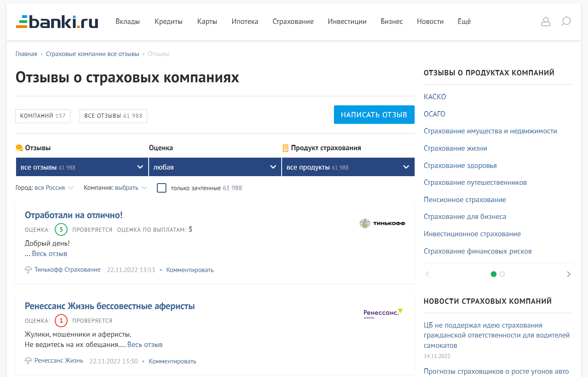The width and height of the screenshot is (588, 377).
Task: Open the Инвестиции menu
Action: [x=347, y=21]
